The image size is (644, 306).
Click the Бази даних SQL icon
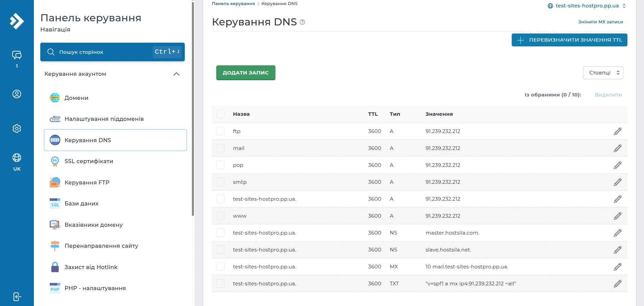55,203
